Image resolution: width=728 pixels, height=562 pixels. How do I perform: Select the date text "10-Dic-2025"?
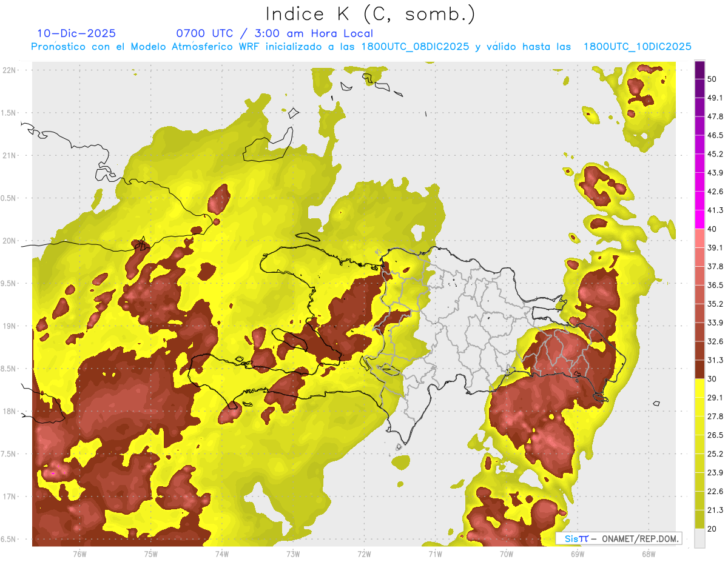click(x=76, y=33)
